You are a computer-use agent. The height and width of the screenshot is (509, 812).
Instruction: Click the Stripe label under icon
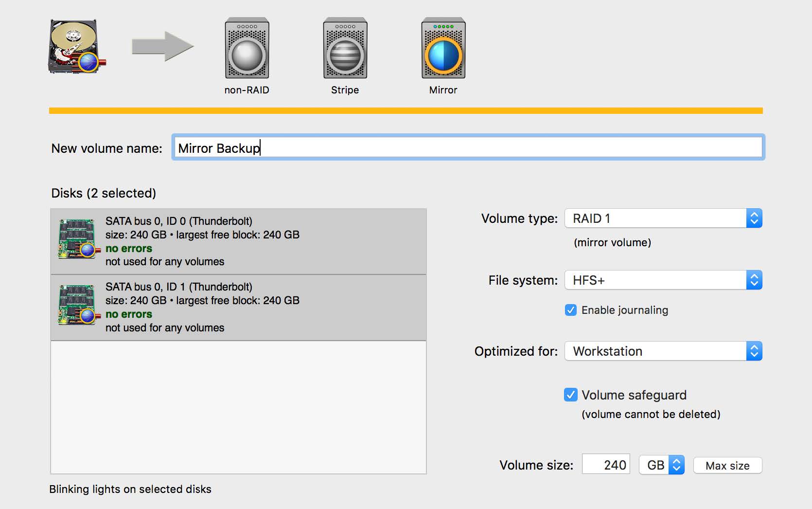(345, 90)
